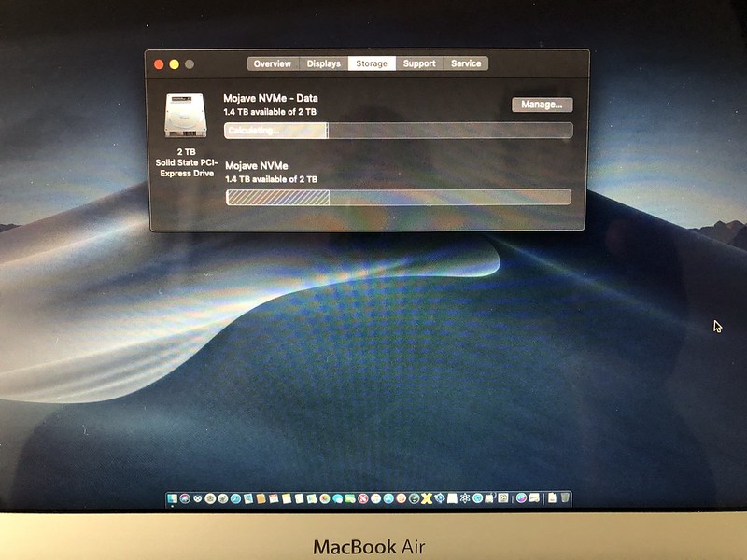Image resolution: width=747 pixels, height=560 pixels.
Task: Open the Displays tab
Action: (x=323, y=63)
